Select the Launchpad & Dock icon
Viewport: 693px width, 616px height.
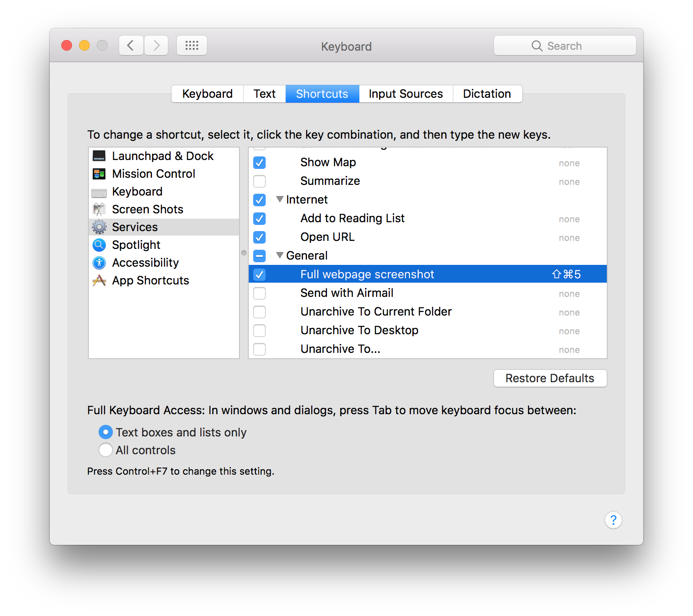[x=99, y=156]
